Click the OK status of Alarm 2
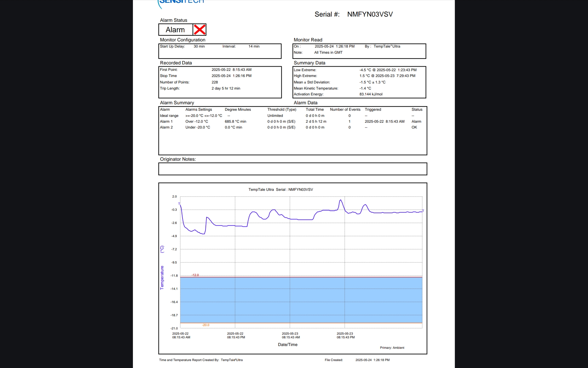Image resolution: width=588 pixels, height=368 pixels. (x=414, y=127)
